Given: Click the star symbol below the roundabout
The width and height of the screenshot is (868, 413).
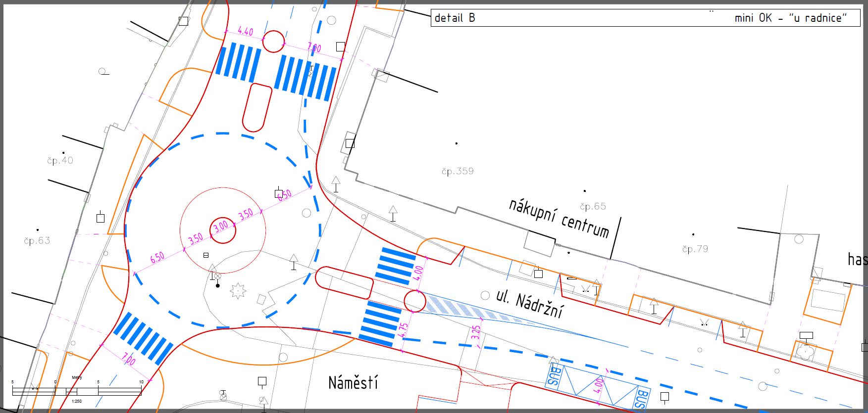Looking at the screenshot, I should pyautogui.click(x=238, y=291).
